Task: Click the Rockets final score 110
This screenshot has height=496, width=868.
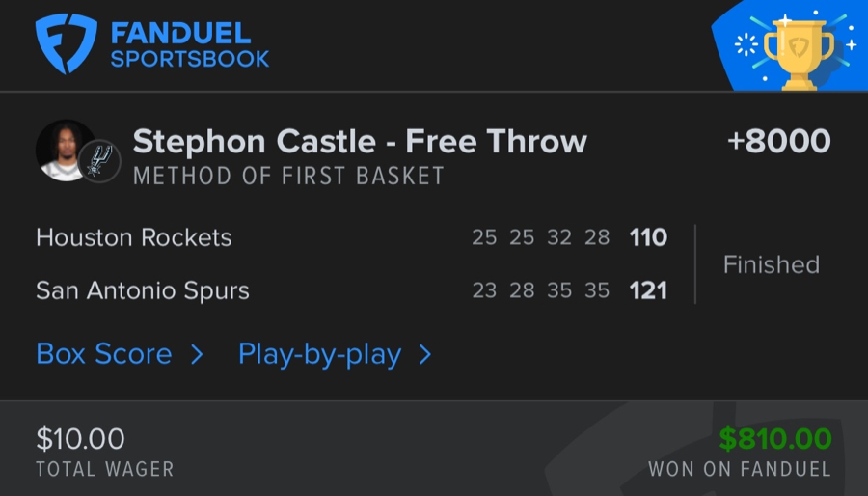Action: pos(648,237)
